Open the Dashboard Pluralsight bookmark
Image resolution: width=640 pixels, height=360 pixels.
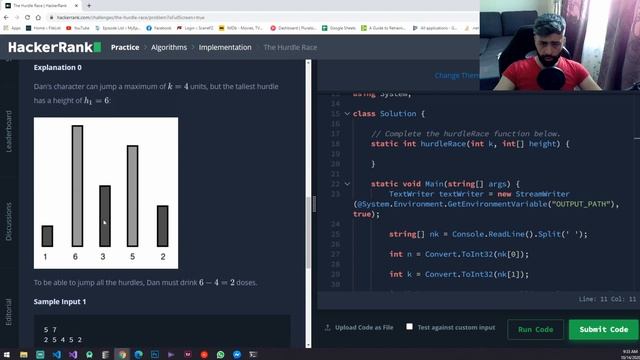coord(293,28)
